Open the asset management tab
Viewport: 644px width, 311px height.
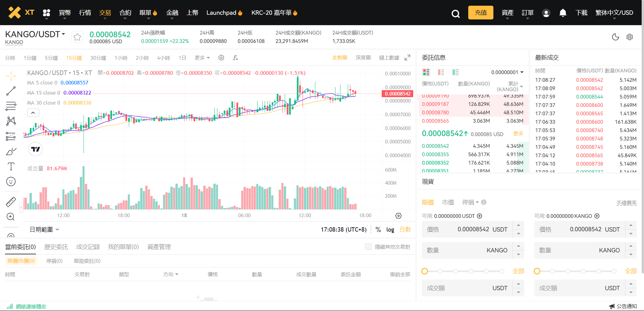click(159, 247)
